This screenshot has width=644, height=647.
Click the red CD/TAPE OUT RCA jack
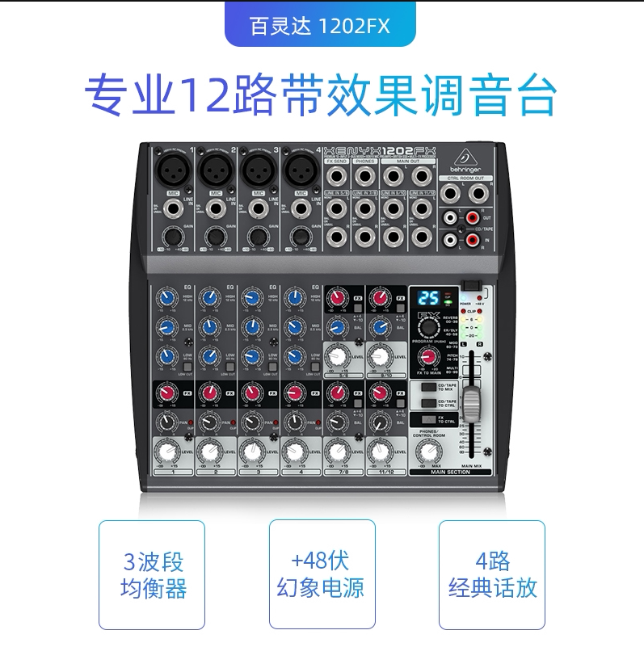472,216
